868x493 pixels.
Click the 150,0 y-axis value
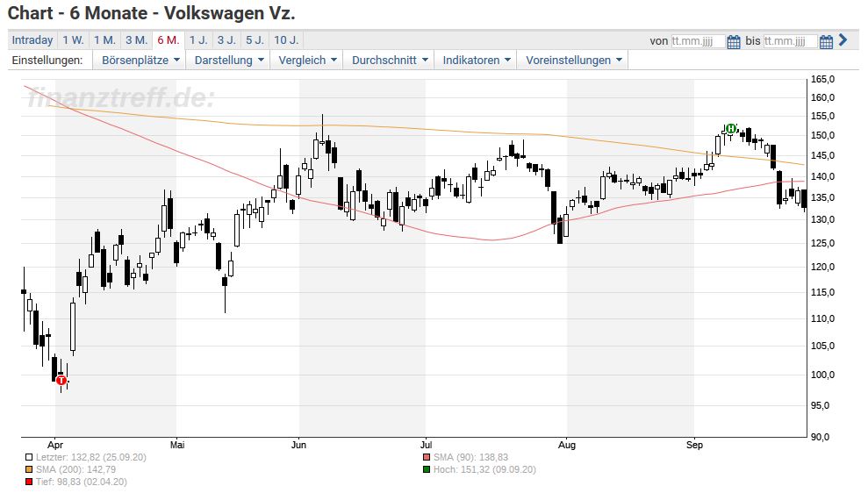[x=822, y=136]
